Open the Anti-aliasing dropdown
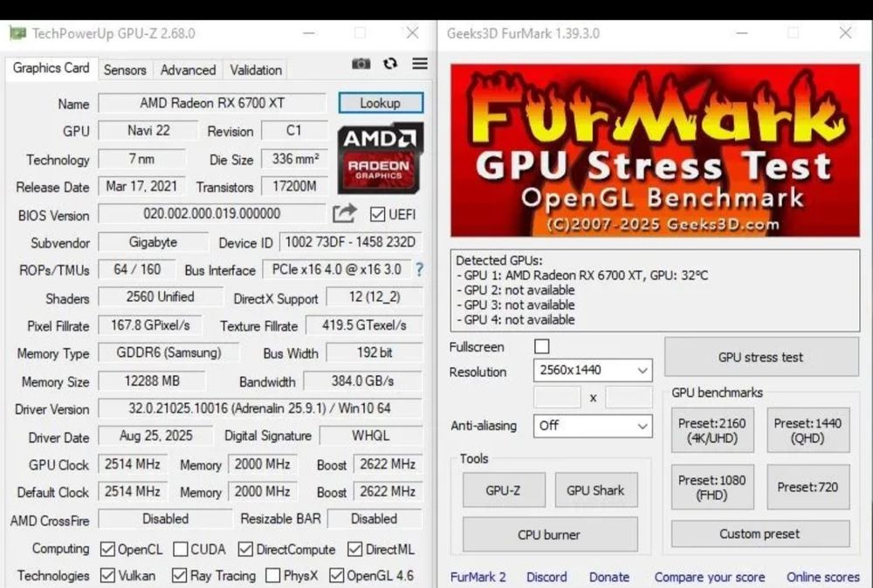 (x=593, y=426)
